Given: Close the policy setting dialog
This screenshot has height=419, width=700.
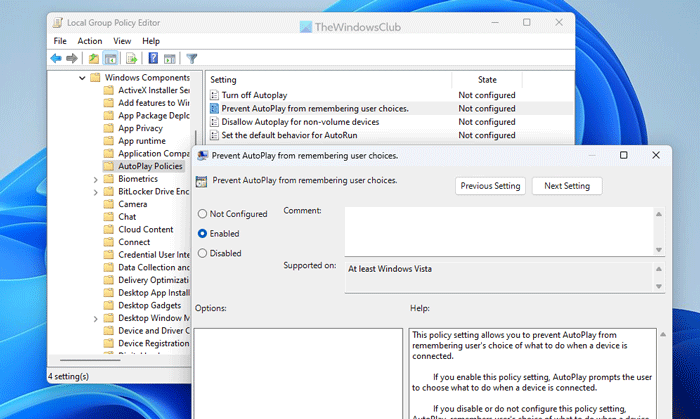Looking at the screenshot, I should (655, 155).
